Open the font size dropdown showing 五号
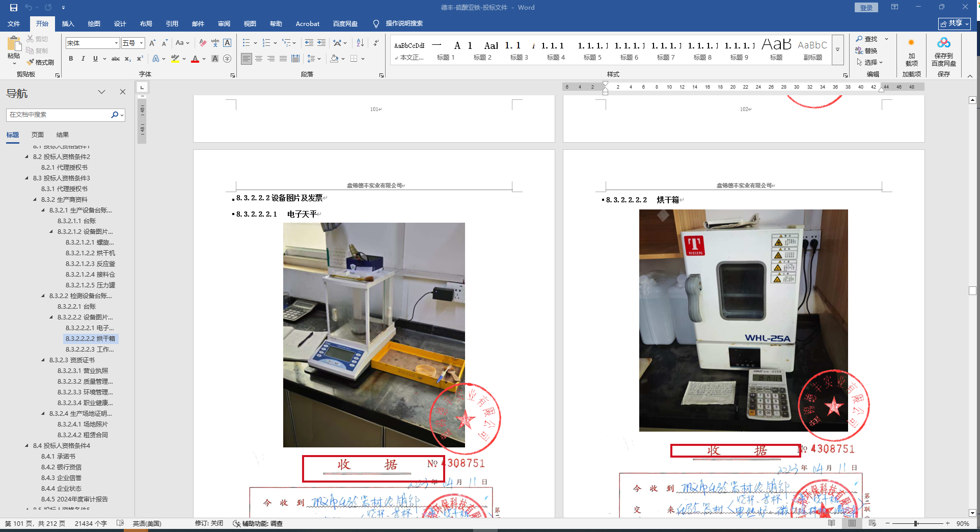This screenshot has height=532, width=980. 142,43
